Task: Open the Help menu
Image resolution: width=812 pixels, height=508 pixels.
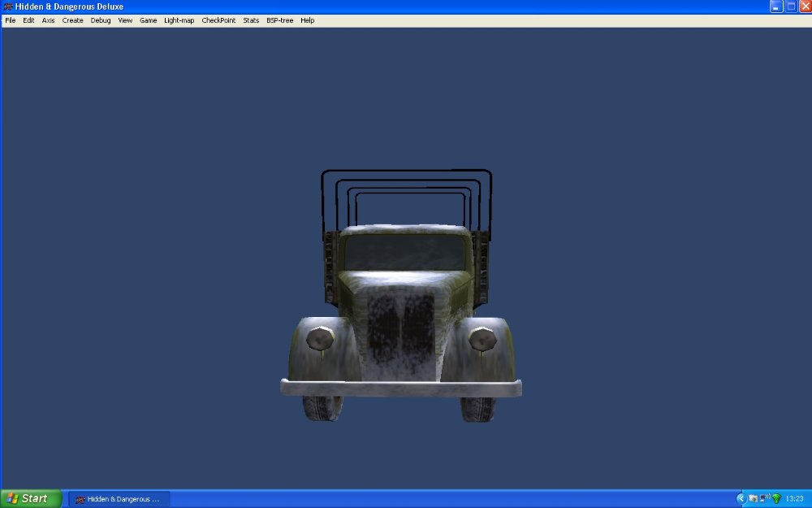Action: pyautogui.click(x=308, y=20)
